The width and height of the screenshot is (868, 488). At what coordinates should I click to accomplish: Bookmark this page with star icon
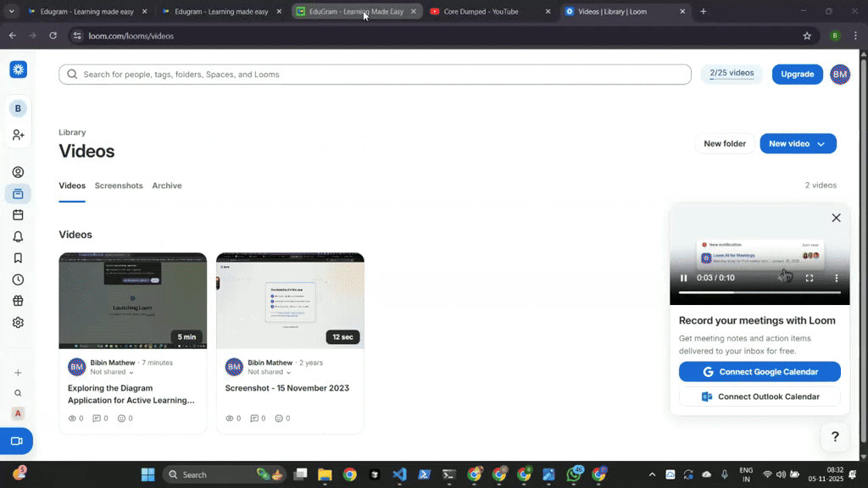click(x=807, y=36)
